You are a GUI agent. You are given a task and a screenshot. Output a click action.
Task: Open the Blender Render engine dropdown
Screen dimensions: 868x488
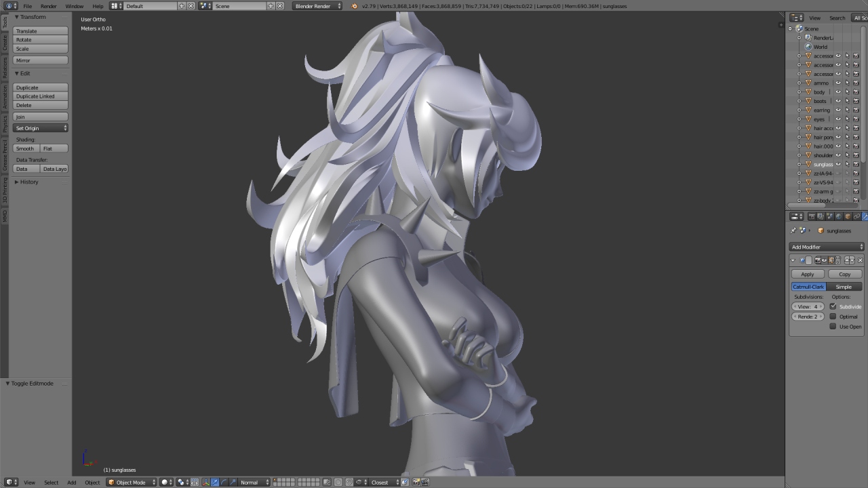[318, 5]
